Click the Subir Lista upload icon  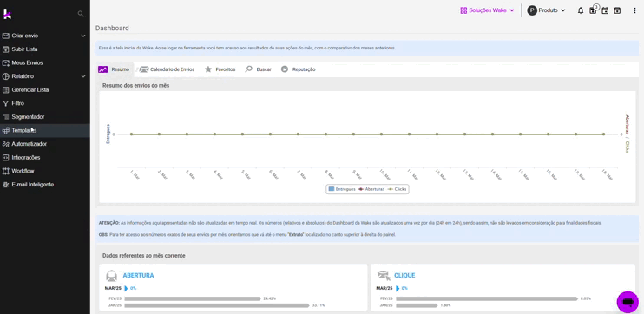5,49
